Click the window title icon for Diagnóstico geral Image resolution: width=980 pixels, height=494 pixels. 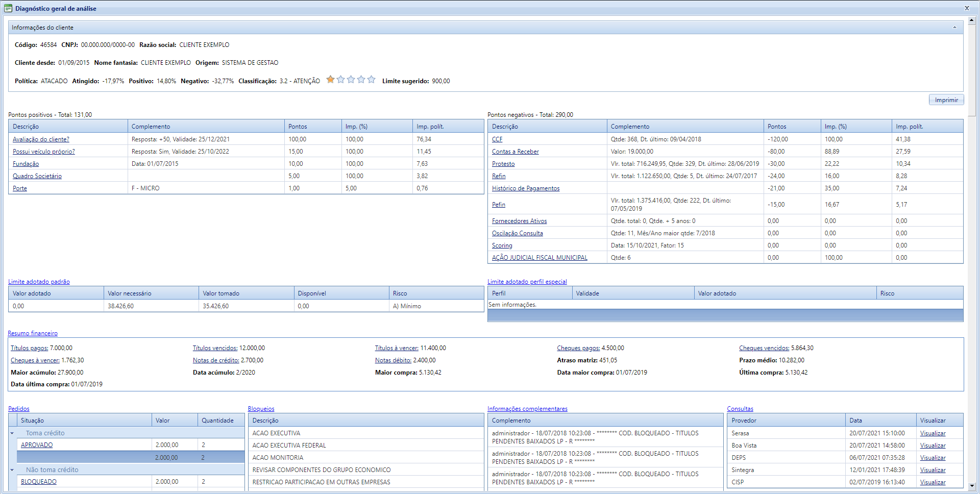coord(8,8)
